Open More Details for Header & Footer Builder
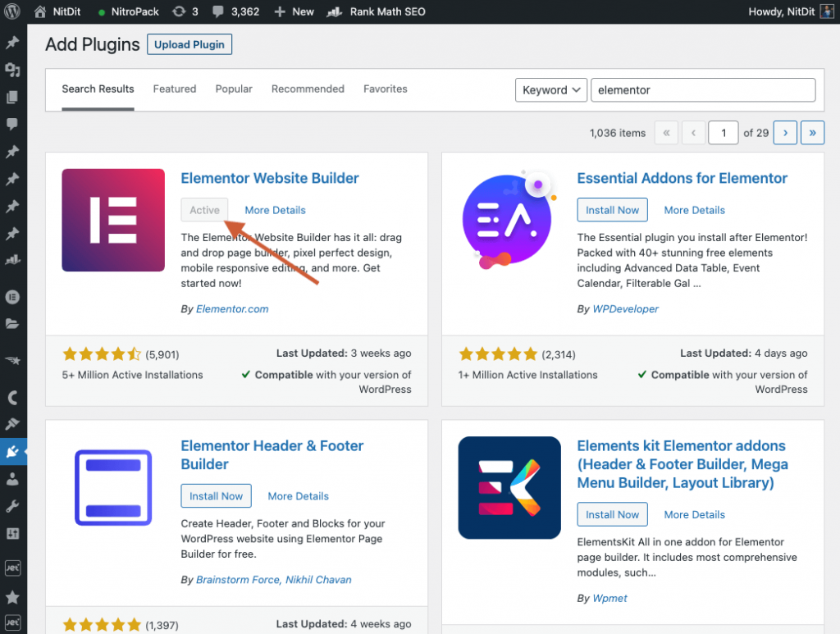Image resolution: width=840 pixels, height=634 pixels. point(299,496)
